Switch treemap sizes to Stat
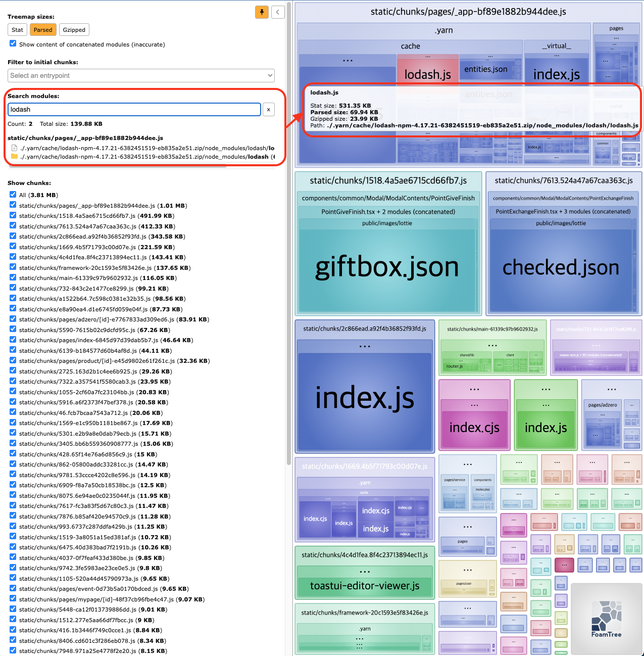The width and height of the screenshot is (644, 656). pos(17,30)
